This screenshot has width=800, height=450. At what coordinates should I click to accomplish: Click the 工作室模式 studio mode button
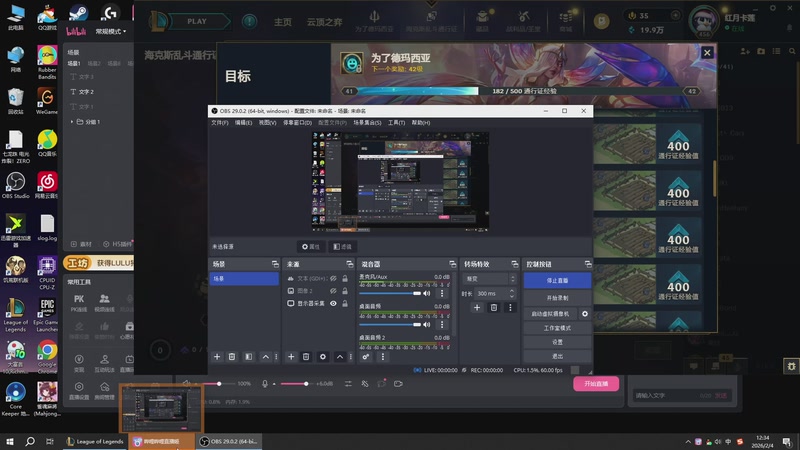pyautogui.click(x=557, y=328)
